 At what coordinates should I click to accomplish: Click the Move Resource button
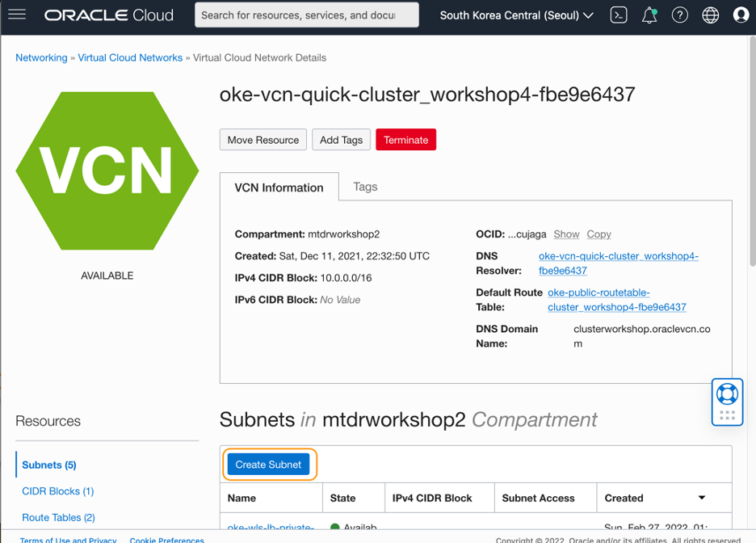263,140
